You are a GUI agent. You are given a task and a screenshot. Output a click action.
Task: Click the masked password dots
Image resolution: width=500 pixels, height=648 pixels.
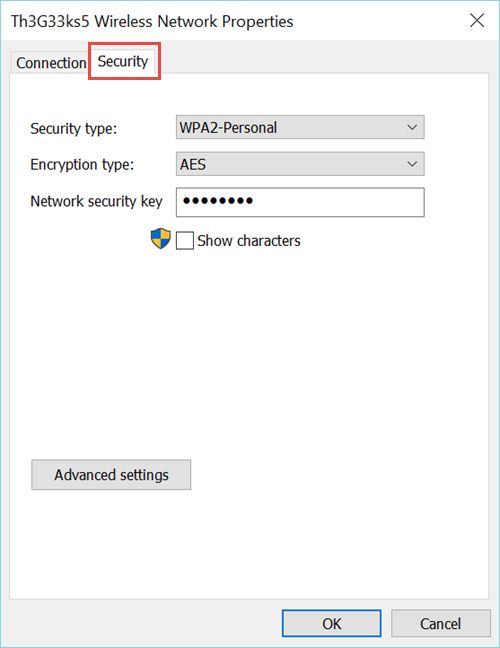[x=218, y=201]
